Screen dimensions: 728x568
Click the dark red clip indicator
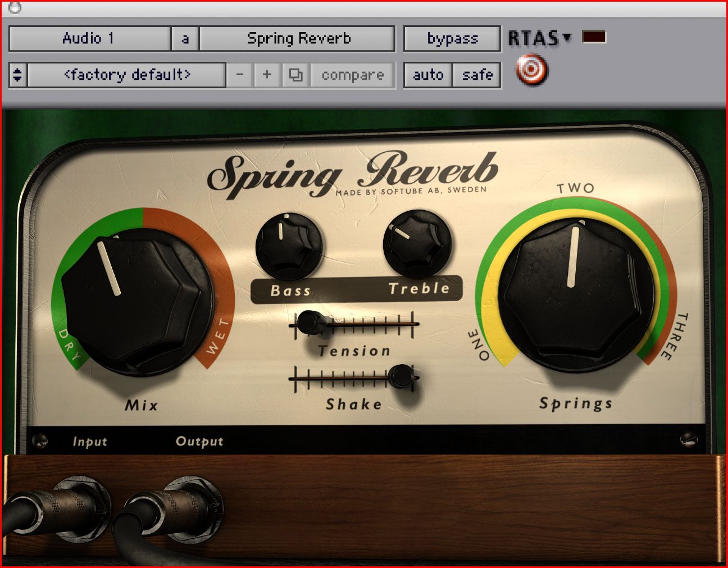coord(594,38)
